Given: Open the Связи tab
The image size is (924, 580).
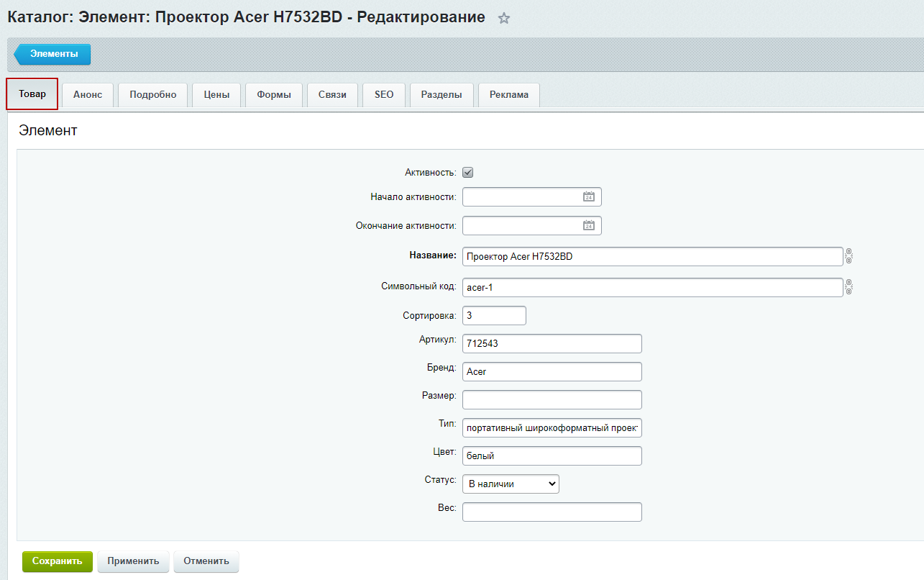Looking at the screenshot, I should tap(333, 95).
